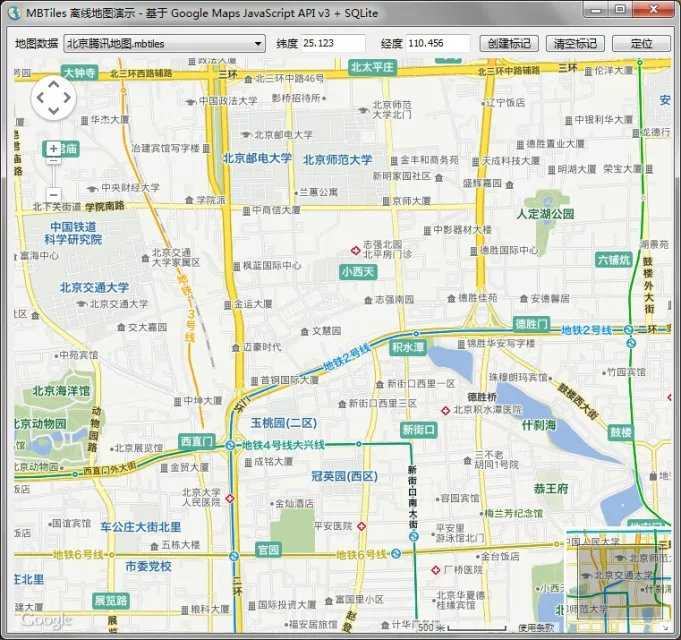This screenshot has height=640, width=681.
Task: Click the 北京交通大学 blue label
Action: (x=94, y=287)
